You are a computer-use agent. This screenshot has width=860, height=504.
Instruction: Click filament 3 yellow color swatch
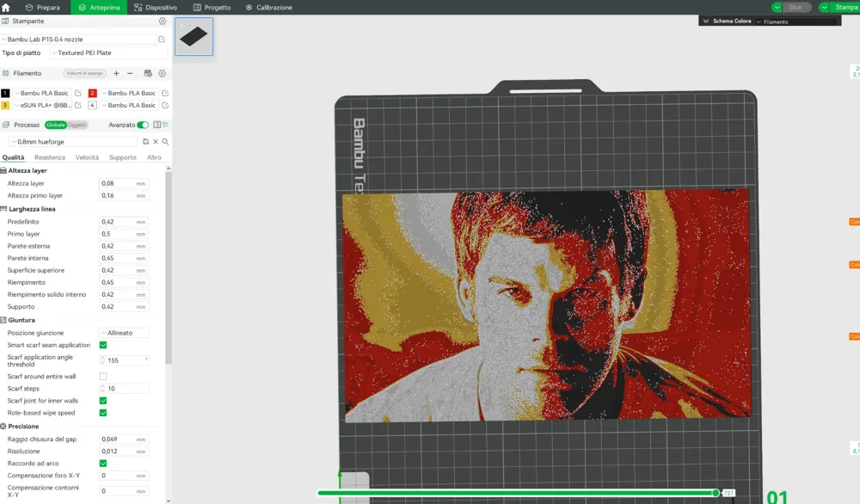click(5, 105)
